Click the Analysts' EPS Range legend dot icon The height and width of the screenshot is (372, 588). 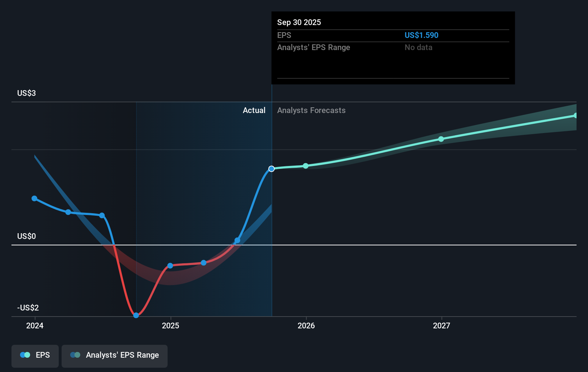pyautogui.click(x=75, y=355)
